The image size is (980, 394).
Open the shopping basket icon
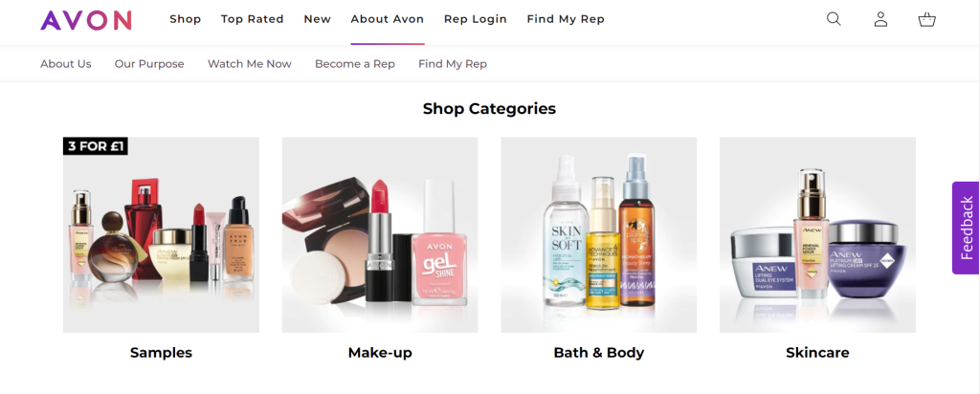(926, 19)
